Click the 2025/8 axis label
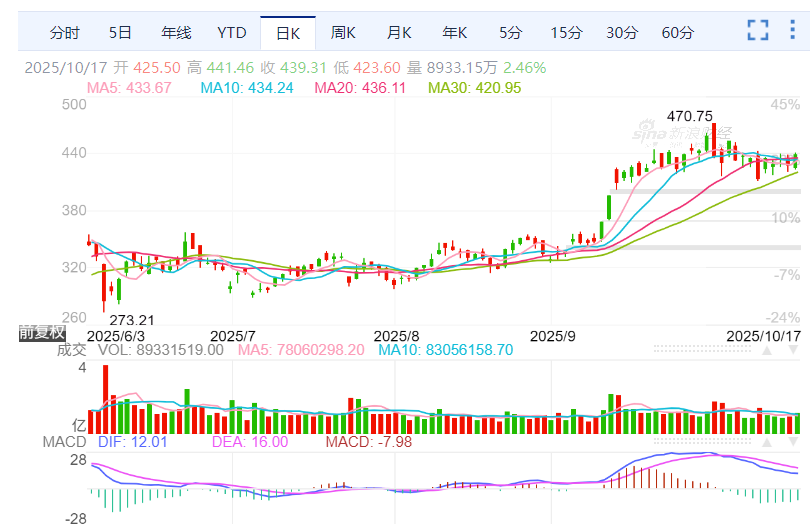 pyautogui.click(x=396, y=336)
